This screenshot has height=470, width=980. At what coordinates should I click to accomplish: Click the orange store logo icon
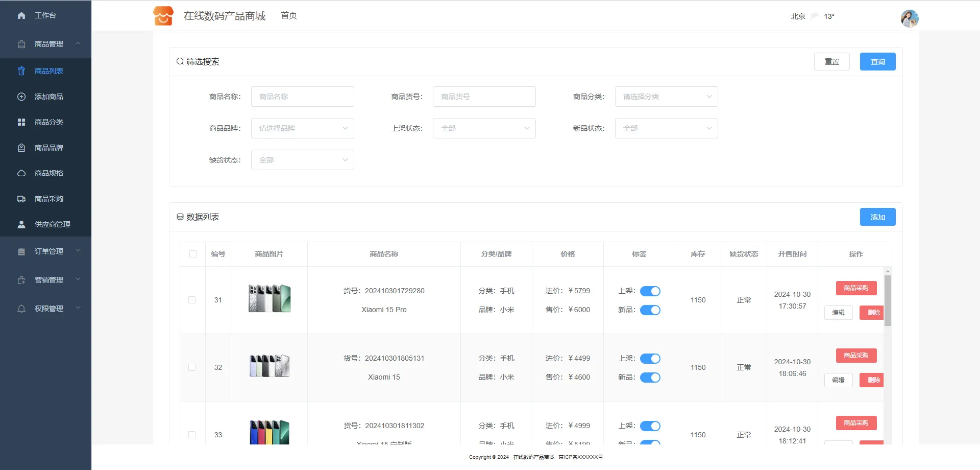click(163, 16)
